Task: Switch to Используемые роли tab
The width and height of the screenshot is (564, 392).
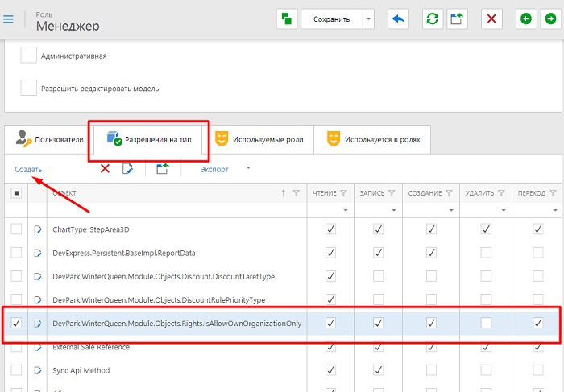Action: pos(259,139)
